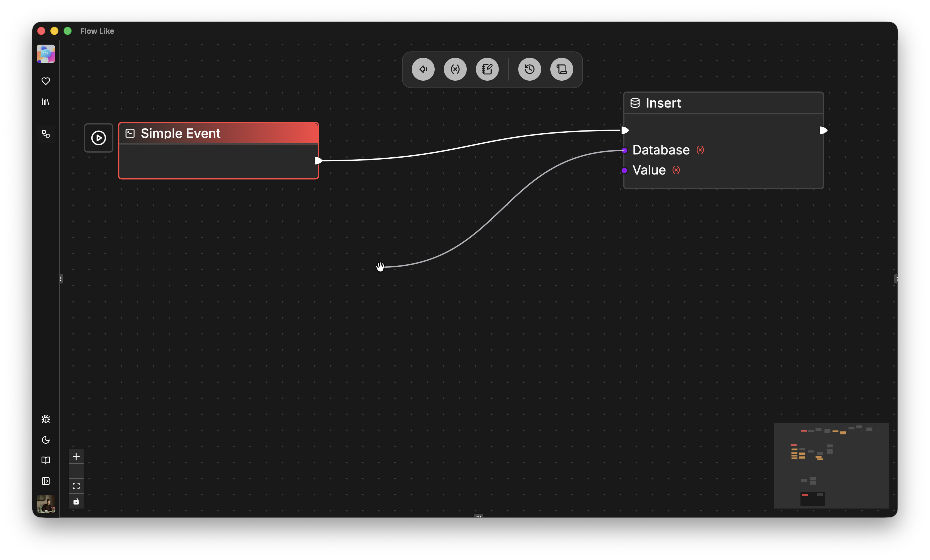The image size is (930, 560).
Task: Click the minimap thumbnail in bottom right
Action: [x=832, y=466]
